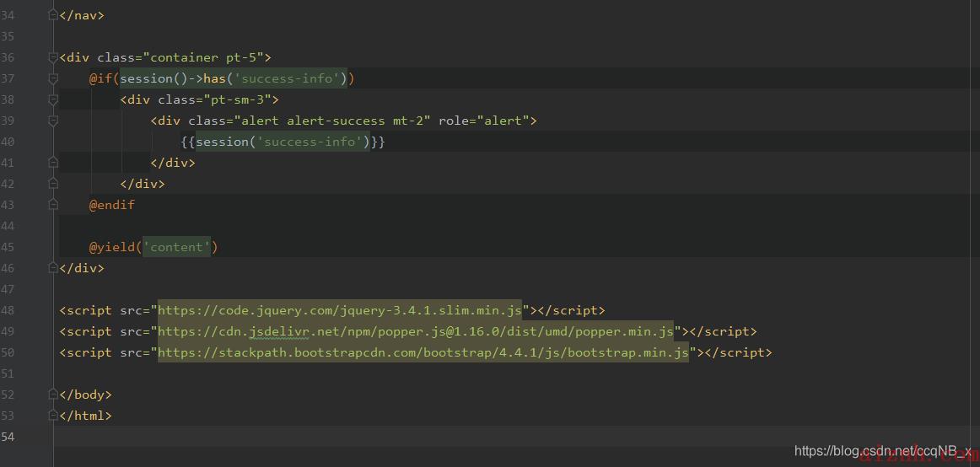Click the has method call
This screenshot has height=467, width=980.
pos(214,78)
